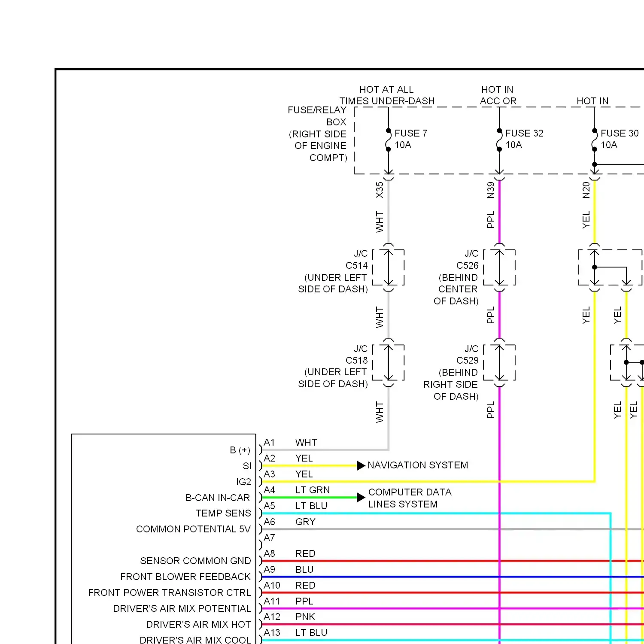Select pin A11 PPL
Image resolution: width=644 pixels, height=644 pixels.
(289, 601)
